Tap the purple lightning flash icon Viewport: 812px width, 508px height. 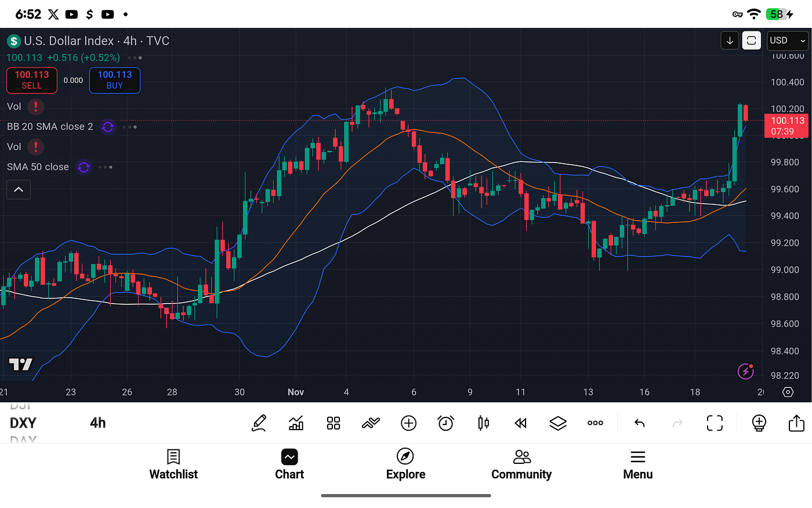745,370
